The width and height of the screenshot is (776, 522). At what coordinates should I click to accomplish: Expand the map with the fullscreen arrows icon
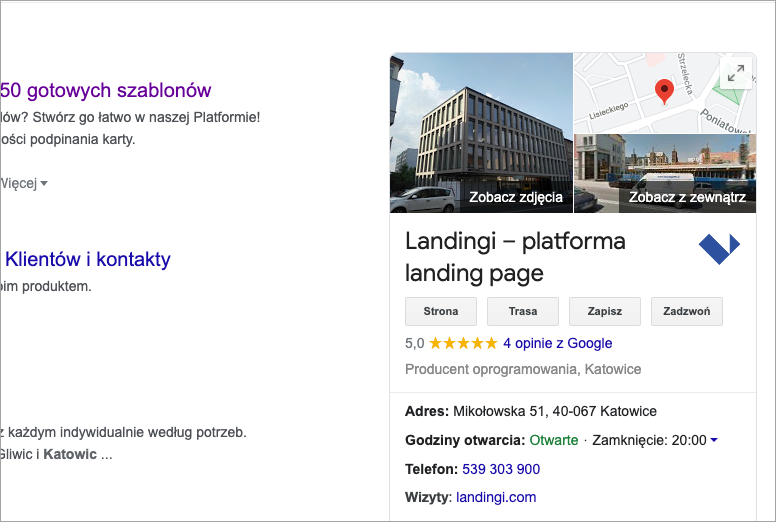735,73
